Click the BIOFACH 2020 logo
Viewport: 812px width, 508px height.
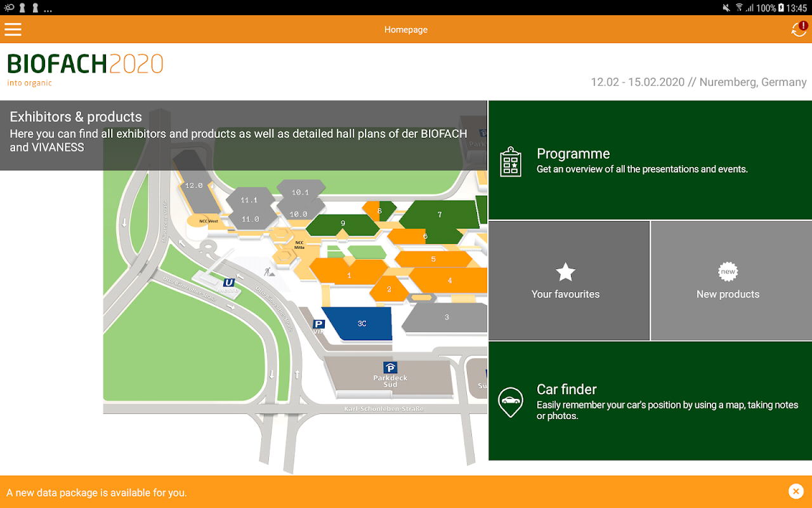85,69
